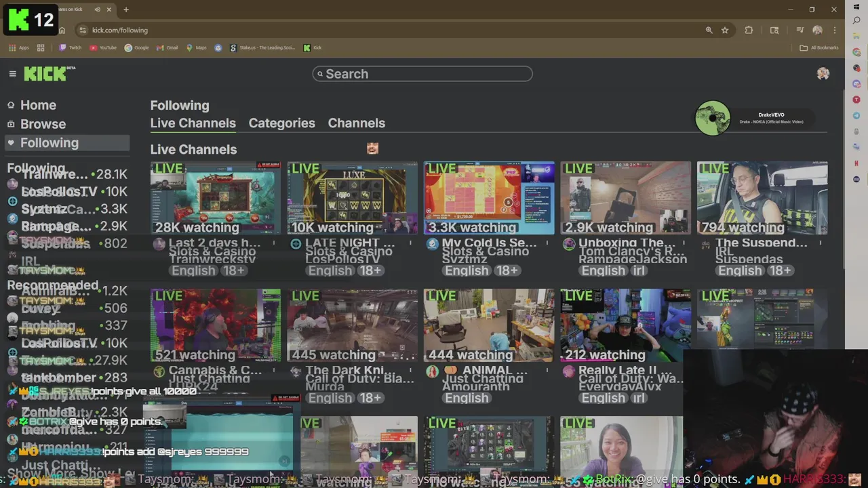Screen dimensions: 868x488
Task: Open Twitch bookmark
Action: (x=70, y=47)
